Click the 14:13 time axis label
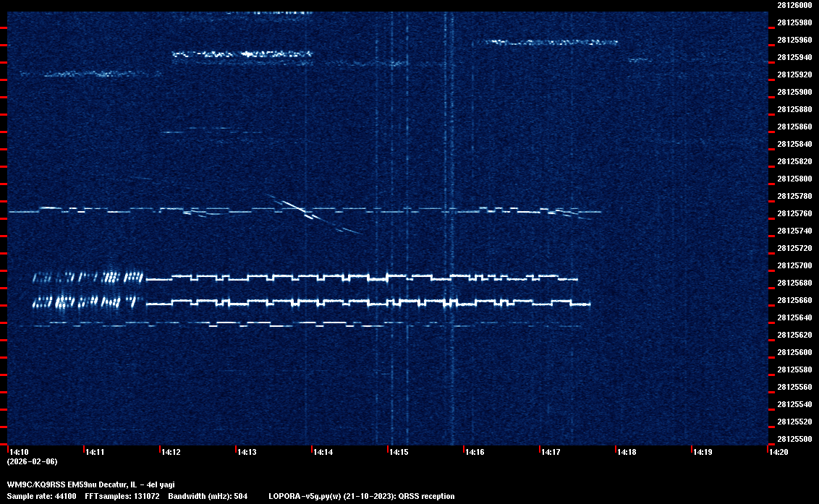 click(246, 453)
